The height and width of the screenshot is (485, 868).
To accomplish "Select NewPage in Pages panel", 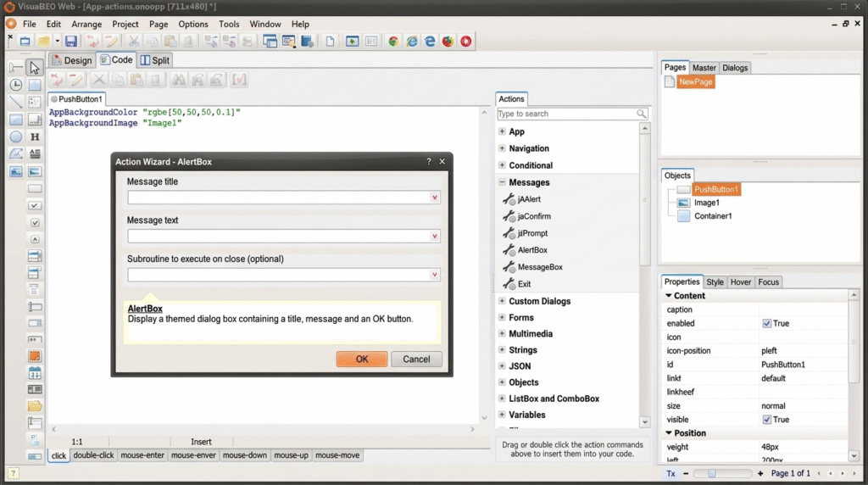I will pos(696,81).
